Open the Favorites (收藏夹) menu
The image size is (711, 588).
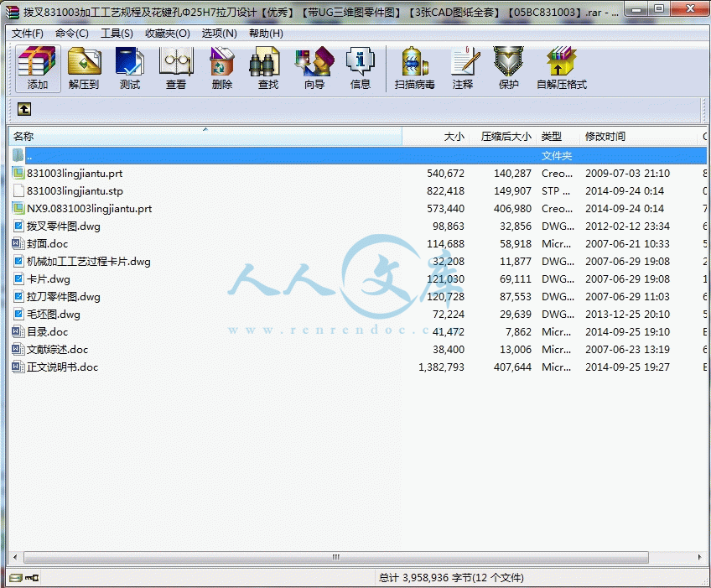click(x=168, y=33)
